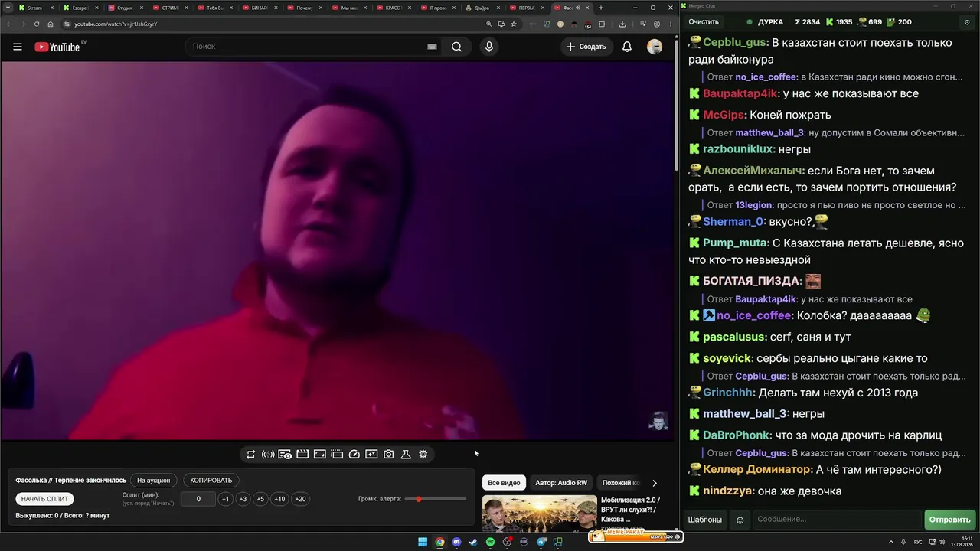Click the Отправить send button
Viewport: 980px width, 551px height.
click(x=949, y=520)
